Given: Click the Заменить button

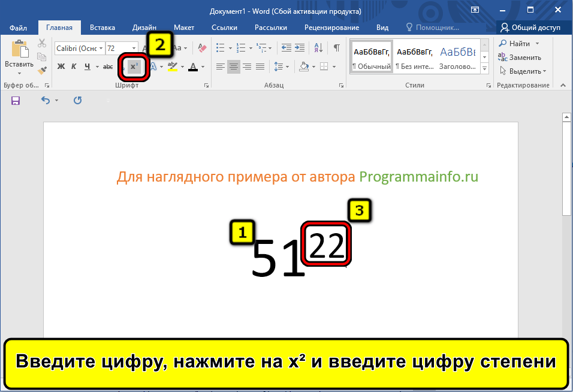Looking at the screenshot, I should point(520,58).
